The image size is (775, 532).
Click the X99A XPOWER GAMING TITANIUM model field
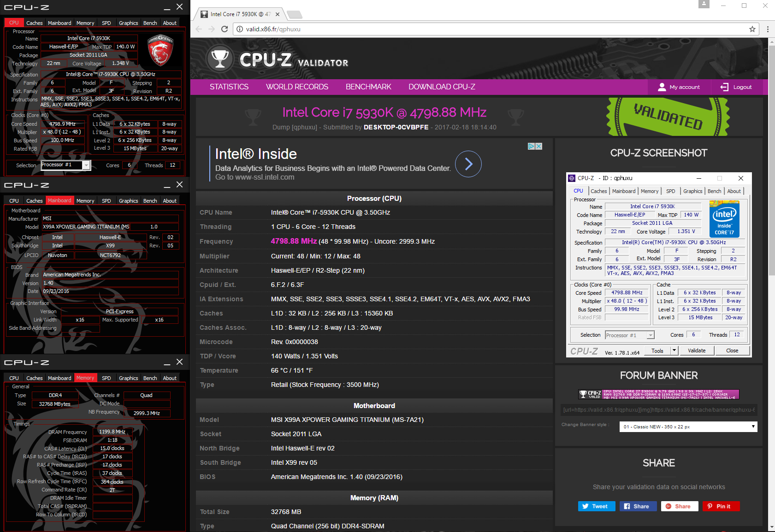coord(86,227)
